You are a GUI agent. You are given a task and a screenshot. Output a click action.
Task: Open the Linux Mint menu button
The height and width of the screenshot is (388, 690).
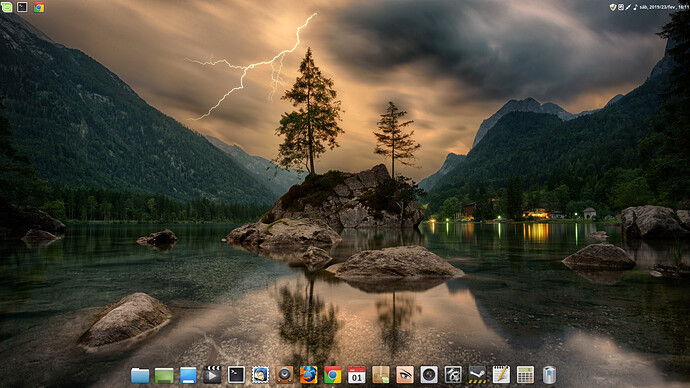6,7
